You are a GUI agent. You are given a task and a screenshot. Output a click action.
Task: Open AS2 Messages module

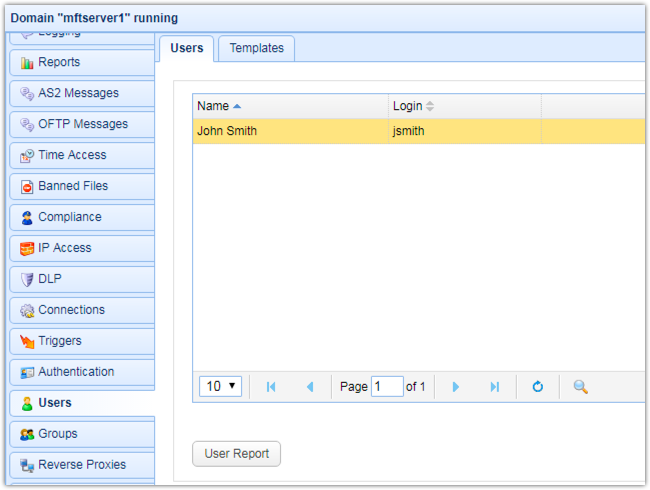(x=82, y=93)
